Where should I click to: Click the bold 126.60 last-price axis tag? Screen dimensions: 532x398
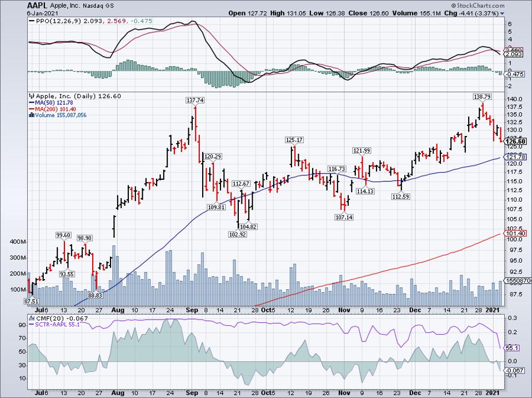coord(515,142)
